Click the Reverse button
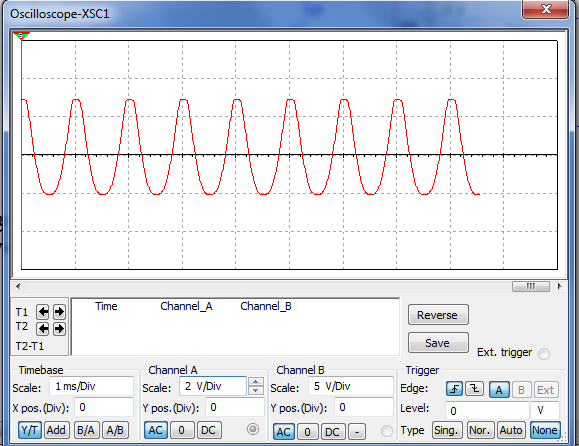Screen dimensions: 579x446 [438, 315]
